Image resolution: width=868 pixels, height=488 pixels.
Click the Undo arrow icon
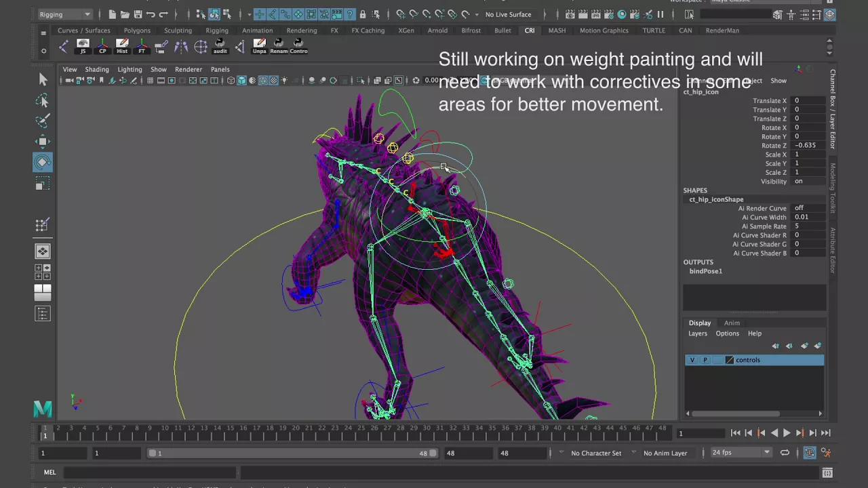point(151,14)
